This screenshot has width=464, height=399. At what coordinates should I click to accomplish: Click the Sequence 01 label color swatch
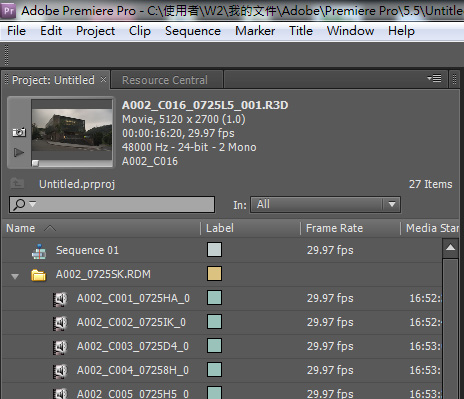pyautogui.click(x=214, y=250)
